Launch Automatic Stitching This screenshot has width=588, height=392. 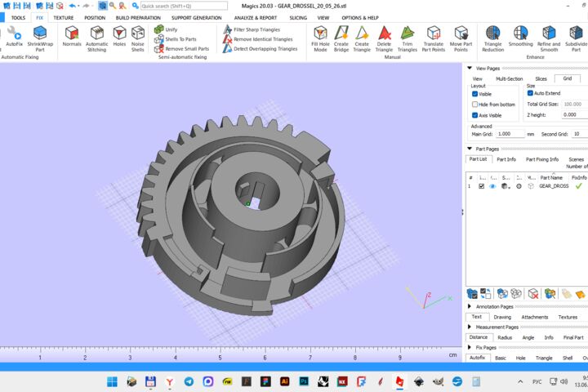pos(96,38)
